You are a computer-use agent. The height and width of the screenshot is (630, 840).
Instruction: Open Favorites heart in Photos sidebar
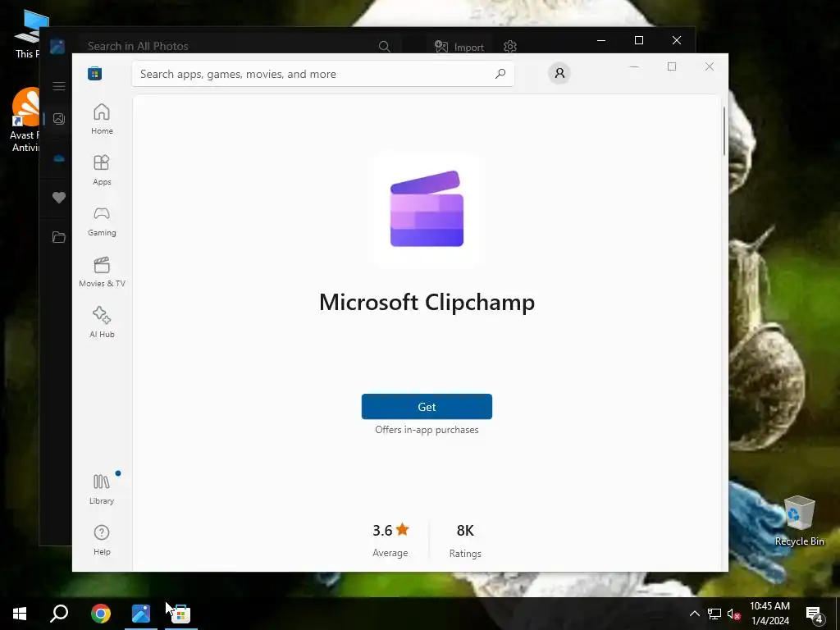coord(59,198)
